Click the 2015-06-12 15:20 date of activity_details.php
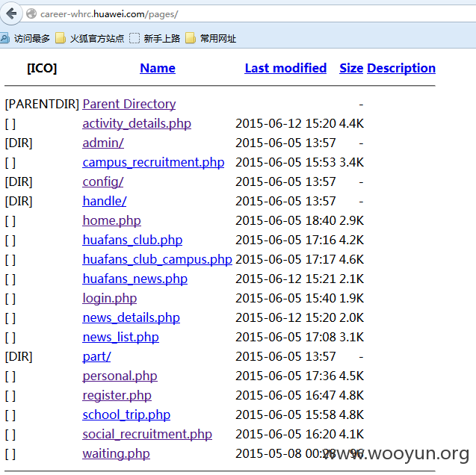The width and height of the screenshot is (476, 475). click(285, 123)
